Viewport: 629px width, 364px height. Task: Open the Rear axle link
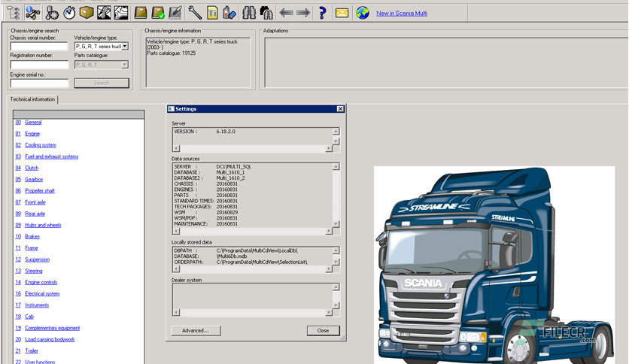click(x=35, y=214)
